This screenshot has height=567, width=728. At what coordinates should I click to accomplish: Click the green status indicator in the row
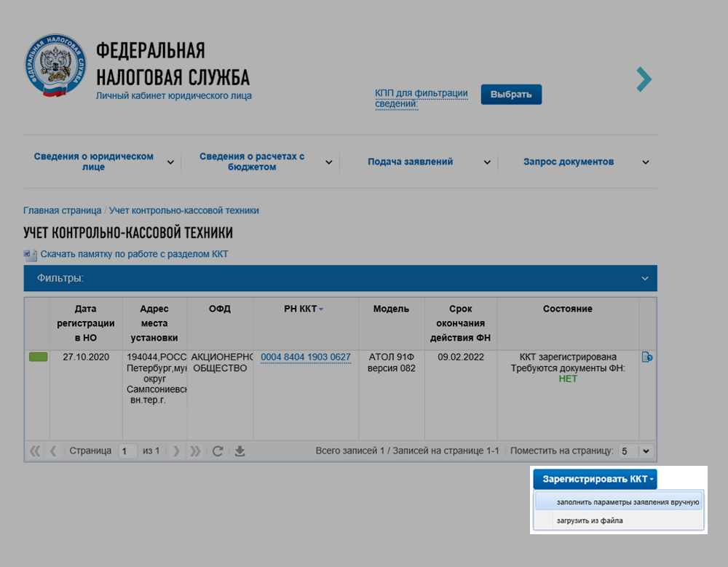click(38, 357)
